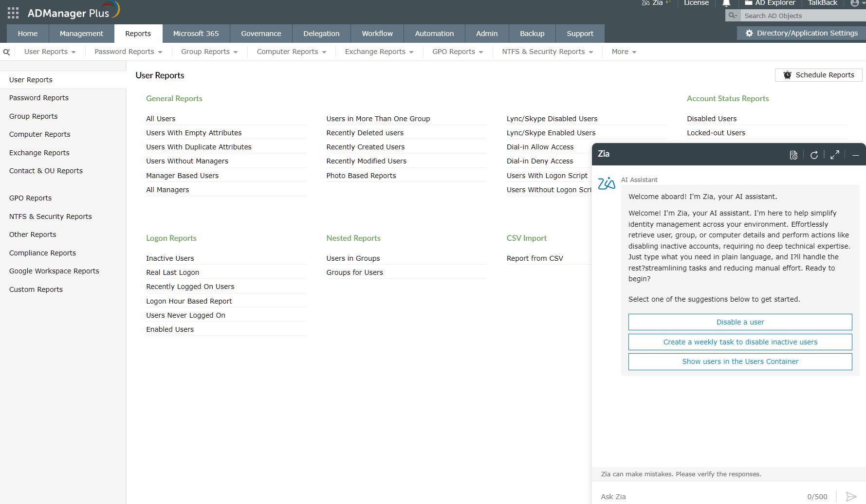This screenshot has height=504, width=866.
Task: Open the Dial-in Allow Access report
Action: click(540, 147)
